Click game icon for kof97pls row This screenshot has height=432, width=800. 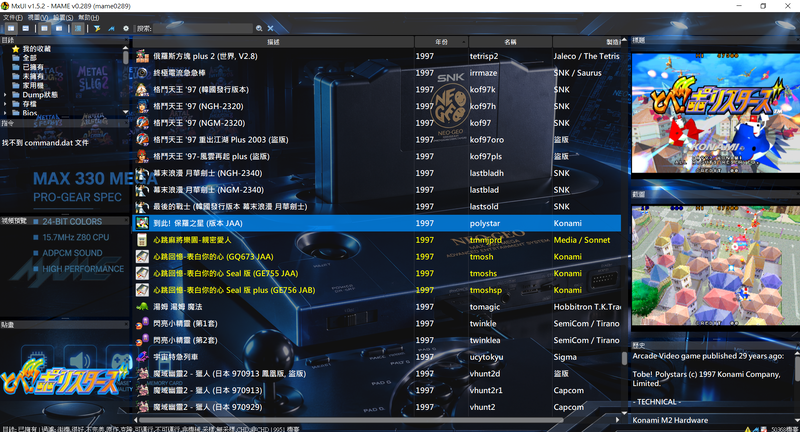(x=142, y=157)
